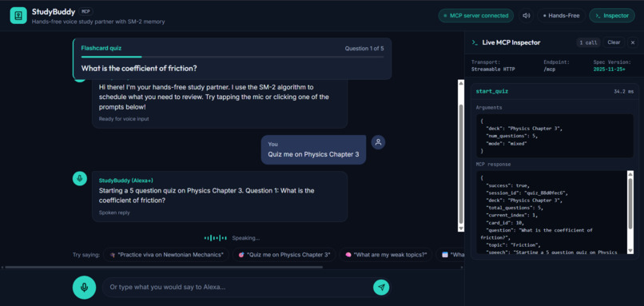Click the Question 1 of 5 label
Viewport: 644px width, 306px height.
tap(364, 49)
